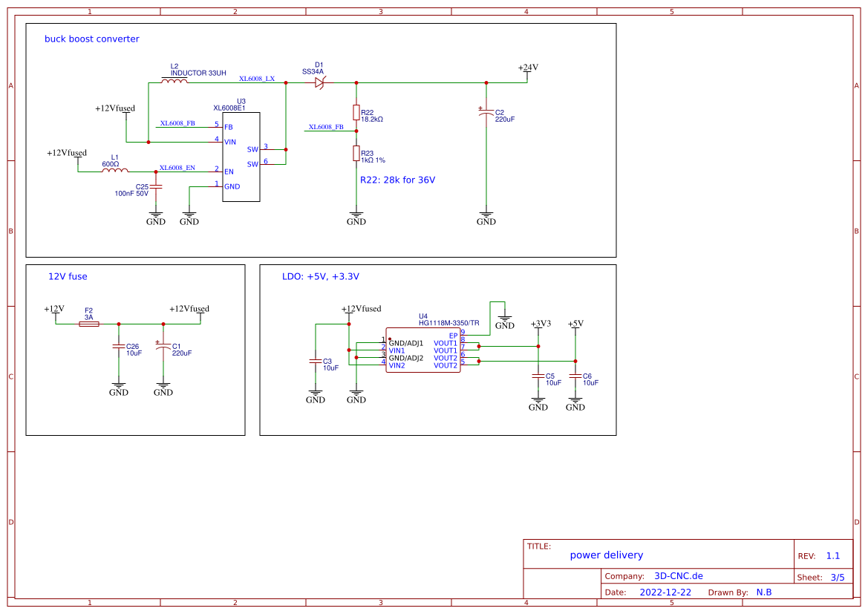Select the green XL6008_FB net label near R22
Screen dimensions: 868x614
click(x=326, y=127)
